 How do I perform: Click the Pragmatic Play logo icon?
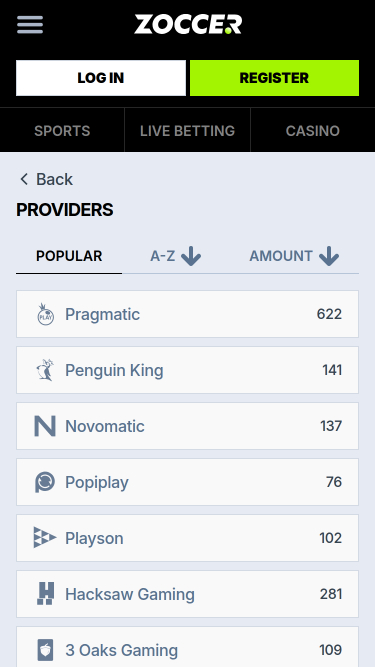tap(45, 314)
